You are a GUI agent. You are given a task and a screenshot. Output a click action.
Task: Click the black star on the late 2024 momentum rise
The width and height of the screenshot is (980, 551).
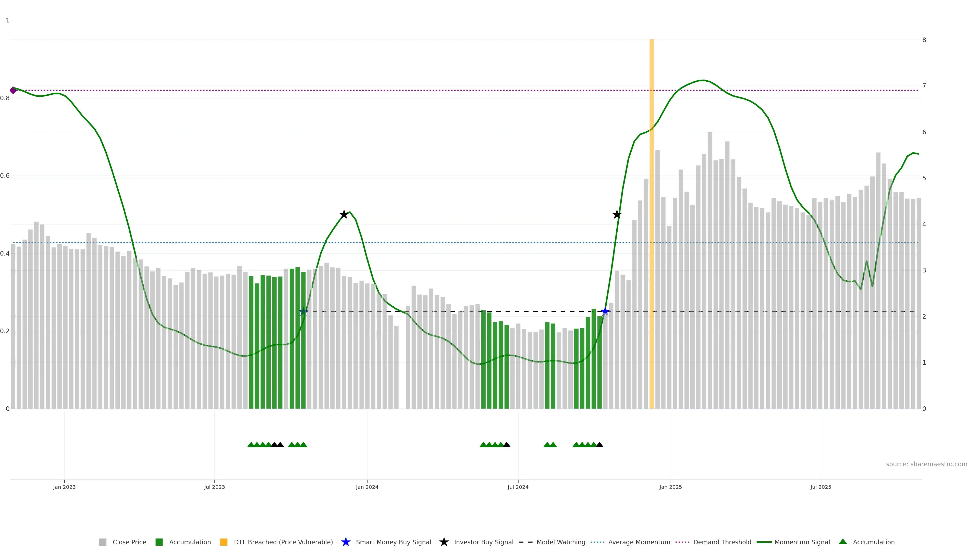point(617,215)
